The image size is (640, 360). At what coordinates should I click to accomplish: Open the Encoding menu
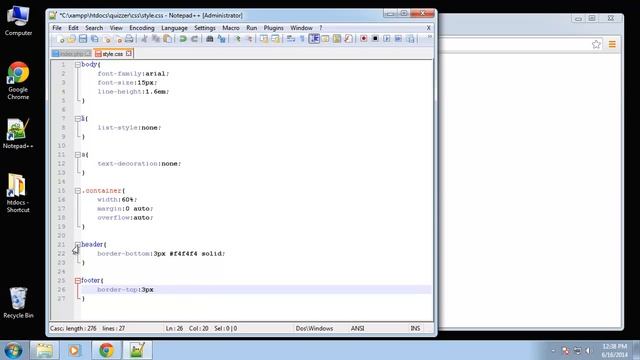pos(142,28)
